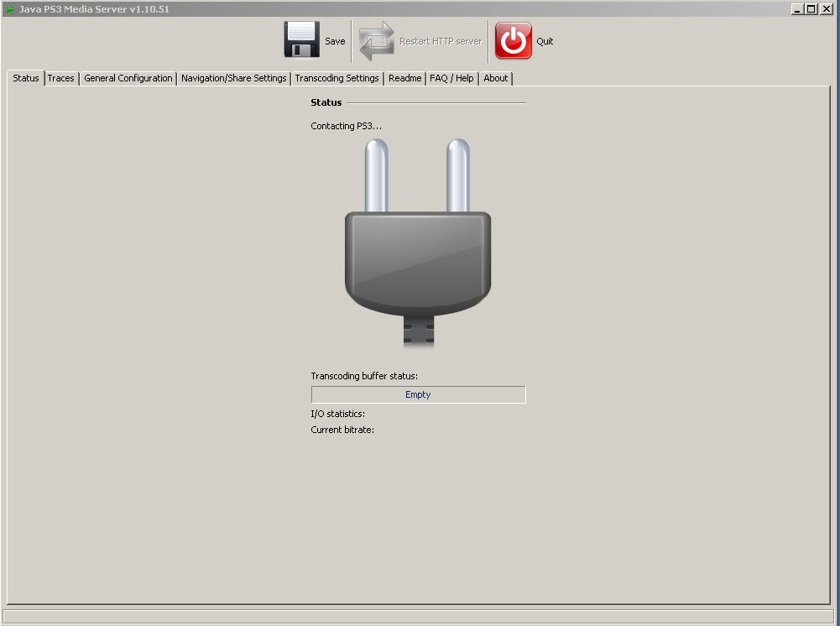Image resolution: width=840 pixels, height=626 pixels.
Task: Click the Restart HTTP server text label
Action: pos(441,41)
